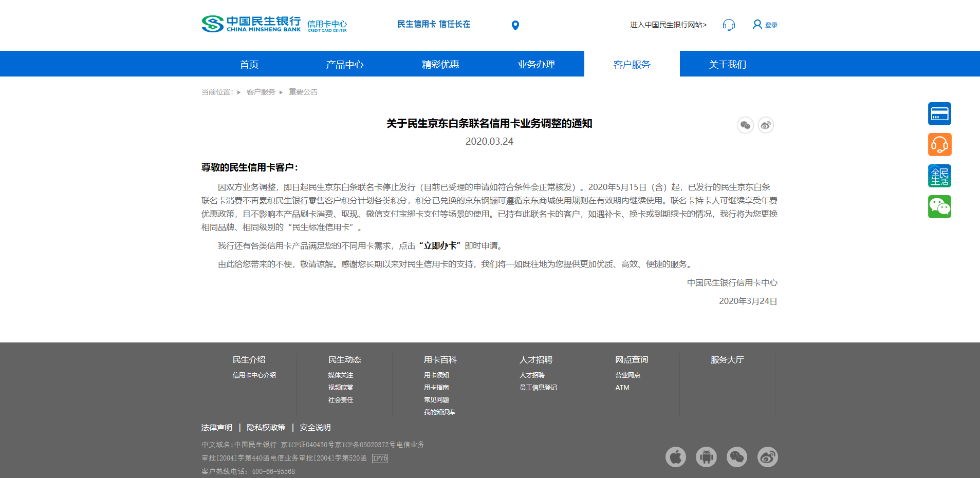Open 视频欣赏 footer link
This screenshot has height=478, width=980.
click(341, 387)
